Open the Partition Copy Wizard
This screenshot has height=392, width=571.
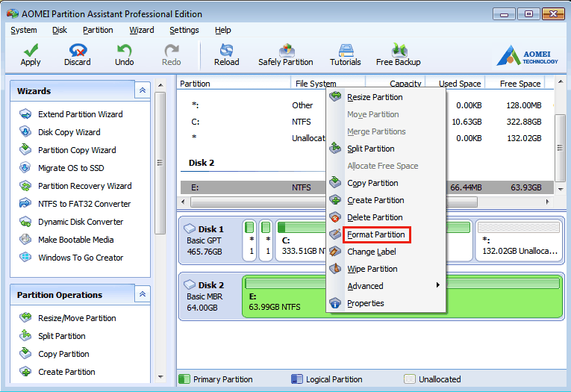(x=77, y=150)
